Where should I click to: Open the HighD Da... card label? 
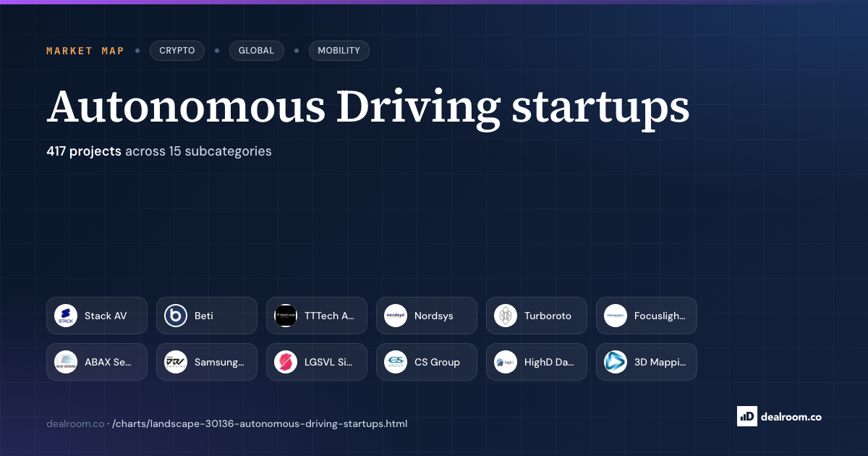(550, 363)
